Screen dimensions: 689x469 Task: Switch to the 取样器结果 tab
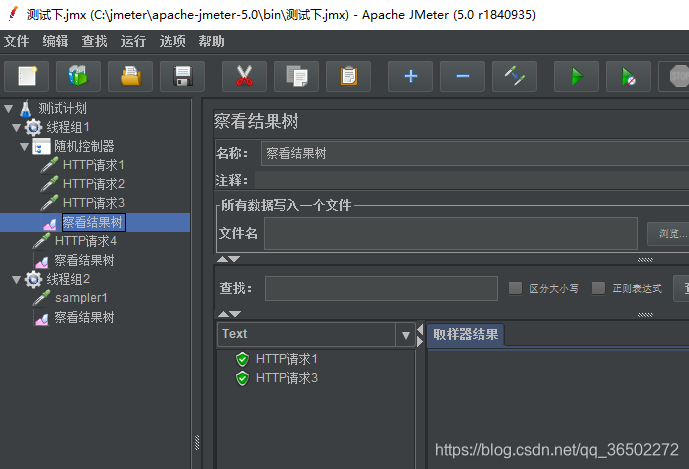click(466, 334)
